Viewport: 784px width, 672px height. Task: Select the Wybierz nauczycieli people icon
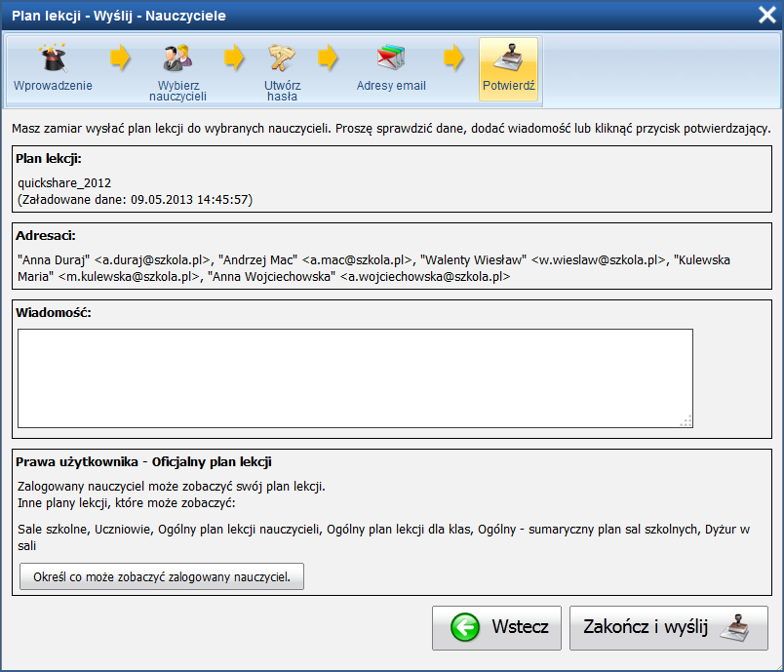[177, 58]
